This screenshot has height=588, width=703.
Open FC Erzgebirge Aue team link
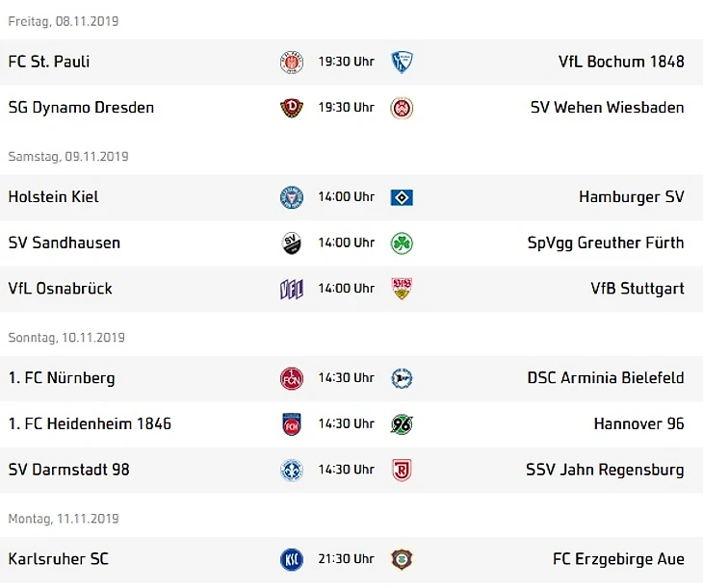click(x=618, y=559)
